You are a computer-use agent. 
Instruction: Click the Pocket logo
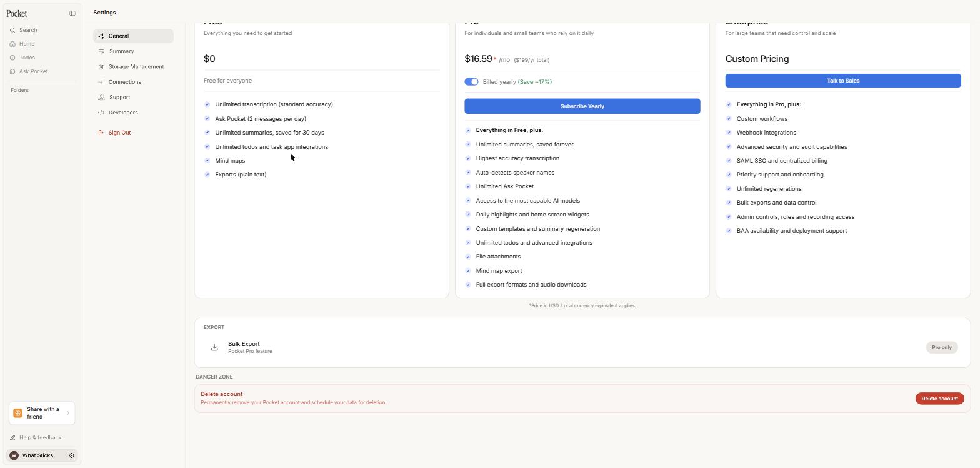pos(17,13)
